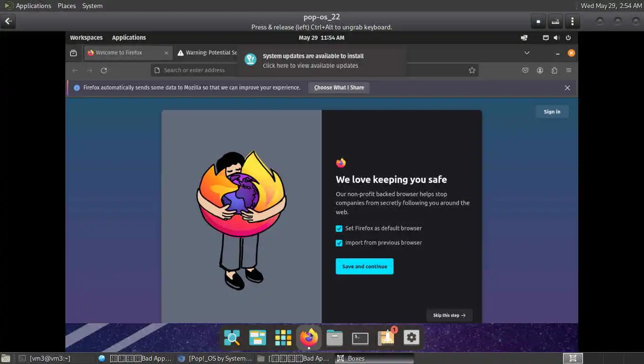Click the host clock Wed May 29
The width and height of the screenshot is (644, 364).
coord(611,6)
